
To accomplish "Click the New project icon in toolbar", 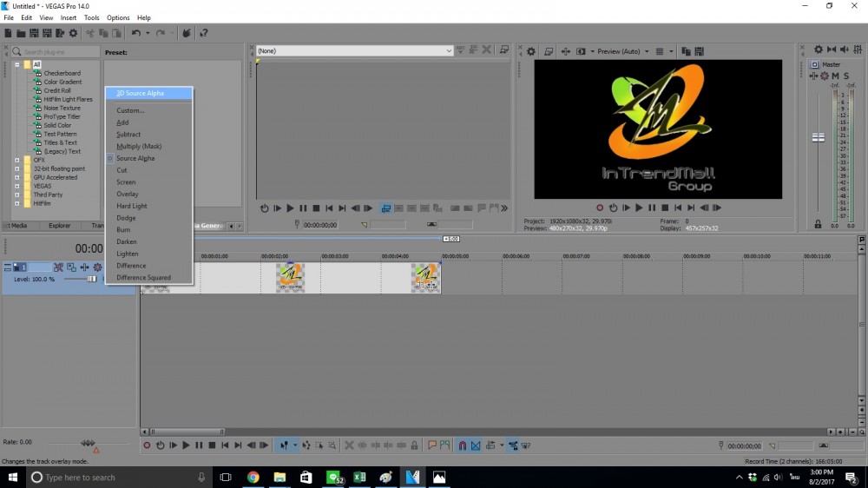I will tap(8, 33).
